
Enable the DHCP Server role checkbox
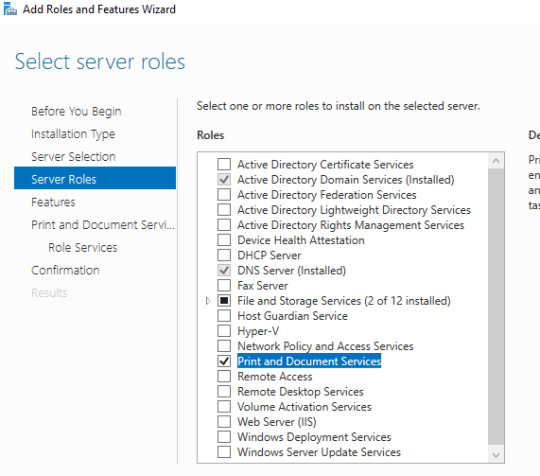coord(224,255)
